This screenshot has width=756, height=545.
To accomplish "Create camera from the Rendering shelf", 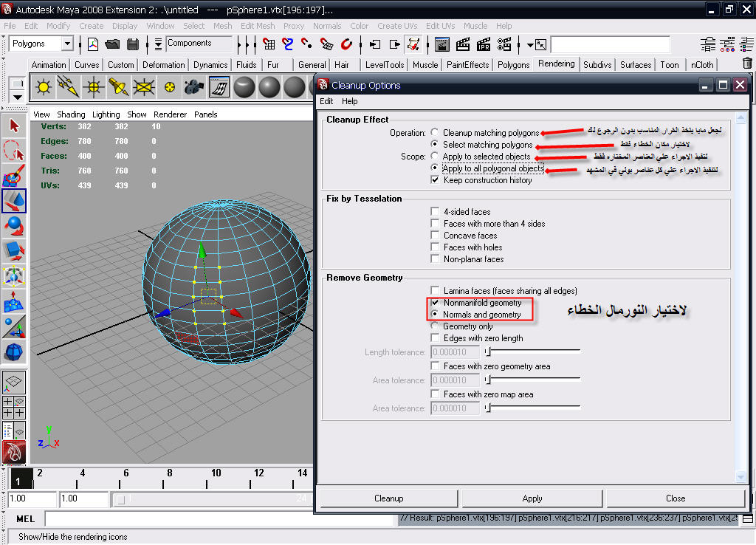I will coord(194,87).
